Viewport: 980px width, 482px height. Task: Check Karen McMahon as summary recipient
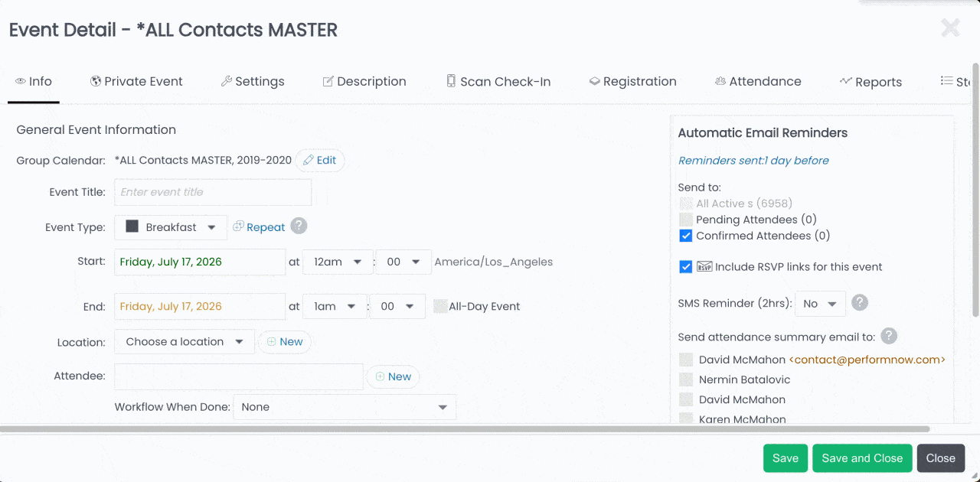[x=685, y=418]
